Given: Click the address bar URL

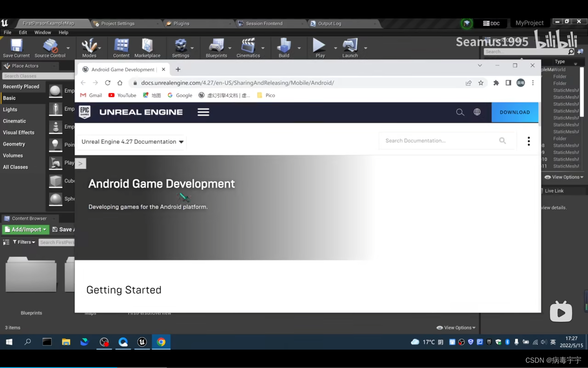Looking at the screenshot, I should tap(238, 83).
